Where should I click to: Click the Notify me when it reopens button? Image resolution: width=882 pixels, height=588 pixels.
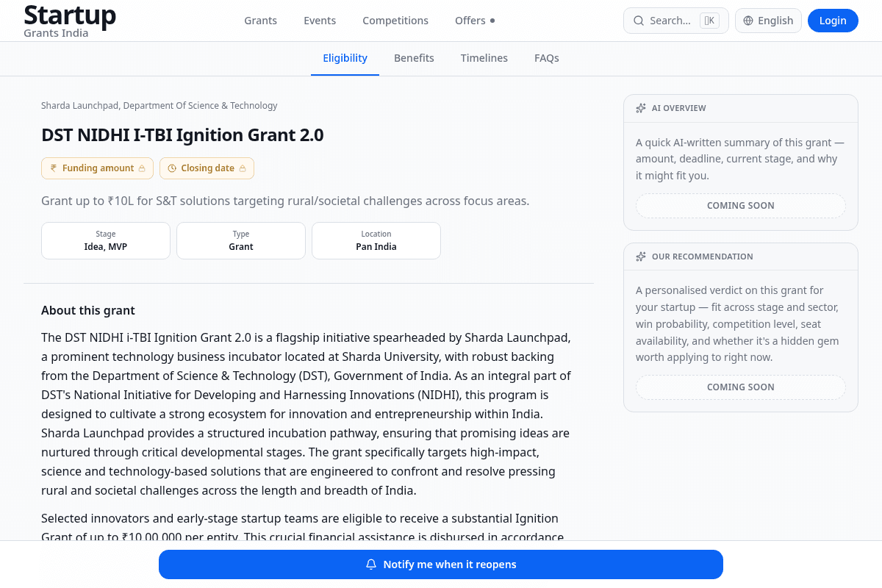[x=441, y=564]
